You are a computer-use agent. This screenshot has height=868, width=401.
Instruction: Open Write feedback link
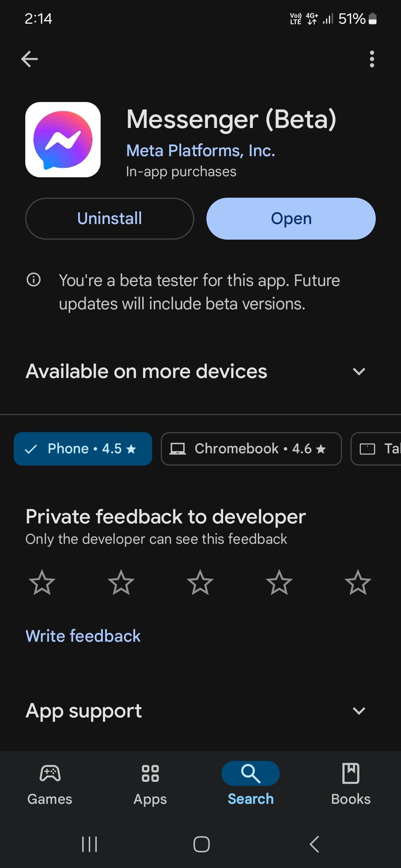pos(82,635)
